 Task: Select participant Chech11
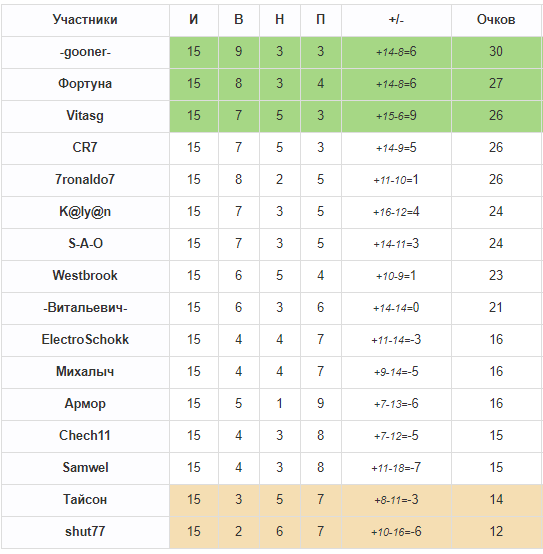tap(85, 436)
